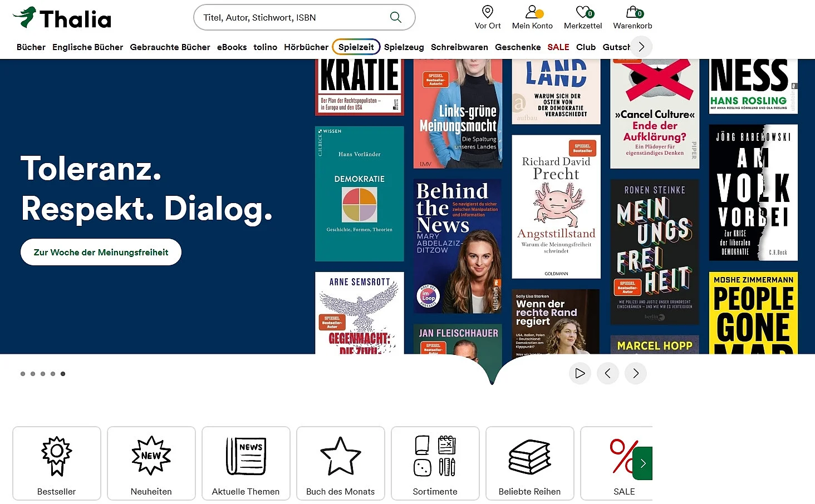Open SALE percent category tile

pos(616,463)
